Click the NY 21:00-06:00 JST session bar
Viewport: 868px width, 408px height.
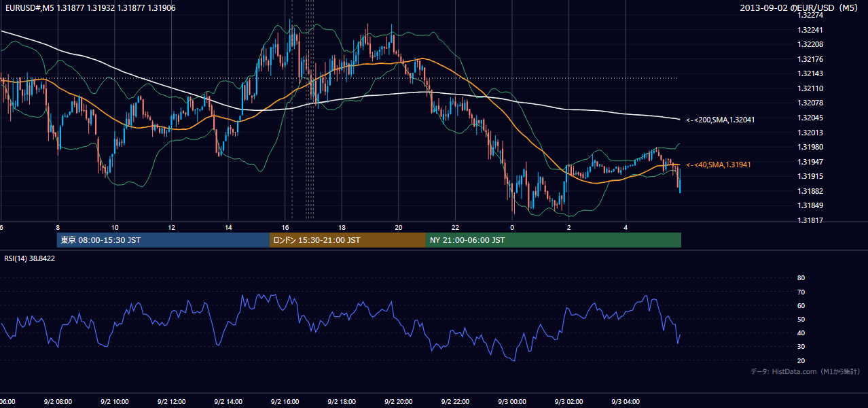pyautogui.click(x=554, y=240)
